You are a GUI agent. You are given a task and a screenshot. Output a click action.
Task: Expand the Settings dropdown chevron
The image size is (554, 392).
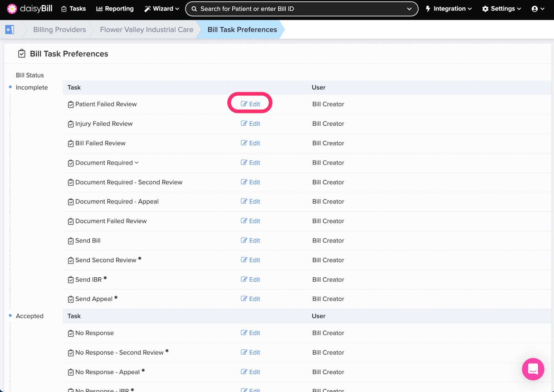coord(519,9)
